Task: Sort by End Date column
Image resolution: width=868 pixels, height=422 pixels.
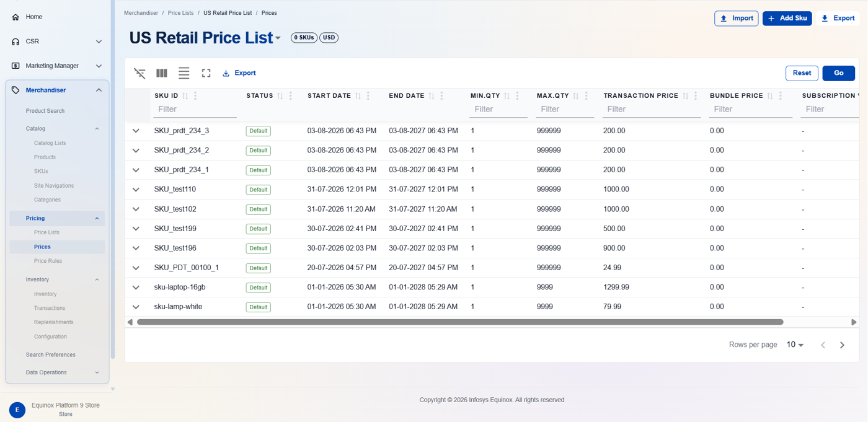Action: click(432, 96)
